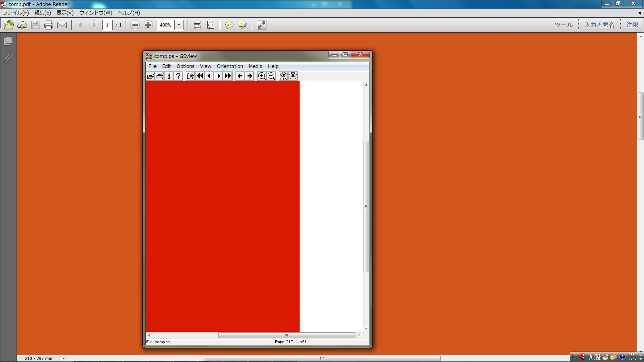Viewport: 644px width, 362px height.
Task: Open a file in Adobe Reader toolbar
Action: click(x=9, y=25)
